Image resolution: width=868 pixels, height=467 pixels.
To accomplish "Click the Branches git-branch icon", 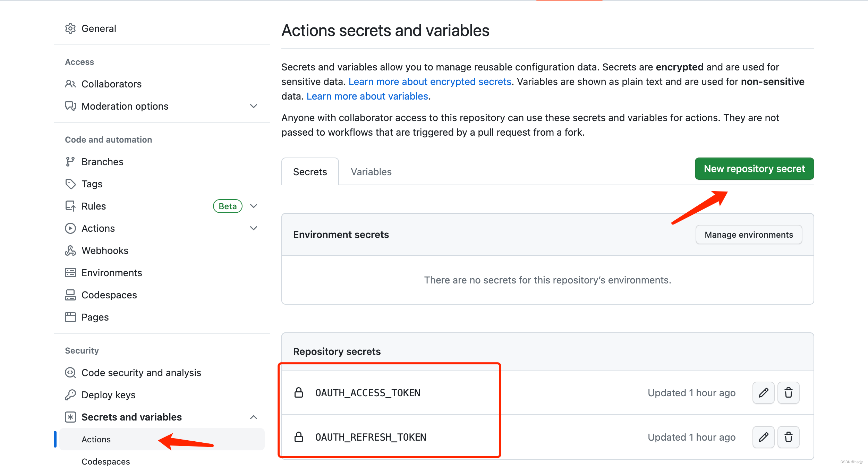I will point(70,162).
